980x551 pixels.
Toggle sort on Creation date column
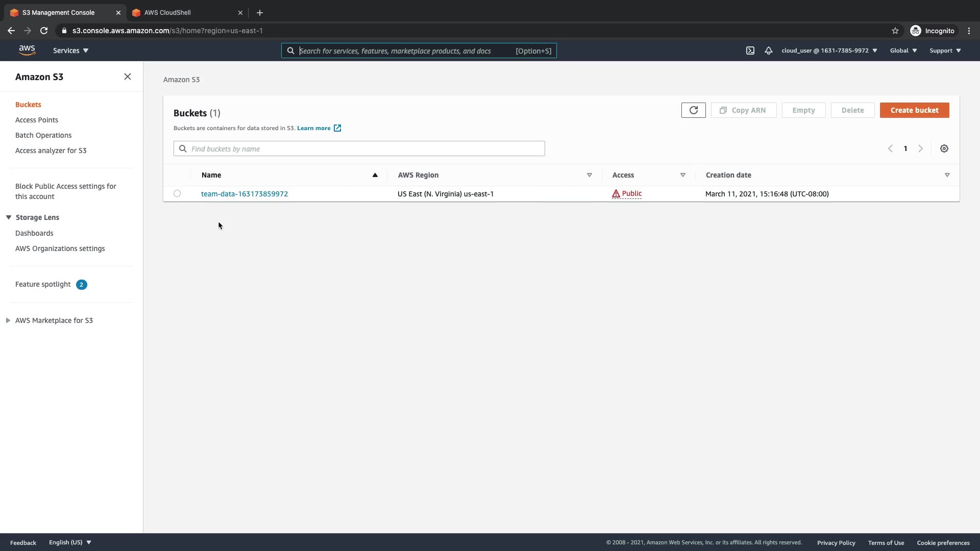[947, 175]
